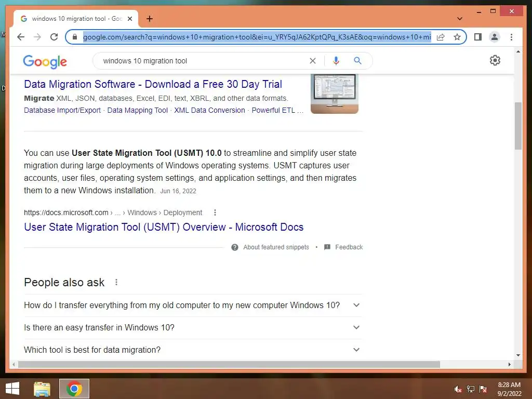Go to Google home via the logo
Image resolution: width=532 pixels, height=399 pixels.
click(x=45, y=61)
